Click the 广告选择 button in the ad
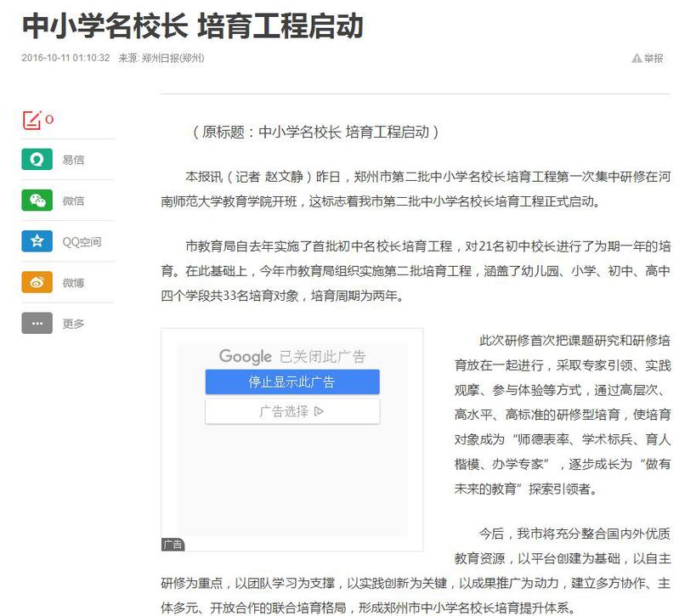Image resolution: width=679 pixels, height=616 pixels. point(291,411)
